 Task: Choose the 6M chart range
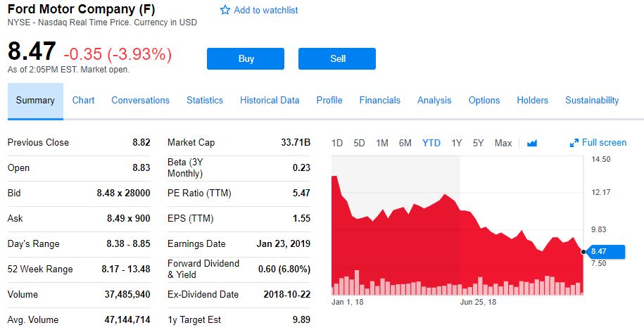[405, 143]
